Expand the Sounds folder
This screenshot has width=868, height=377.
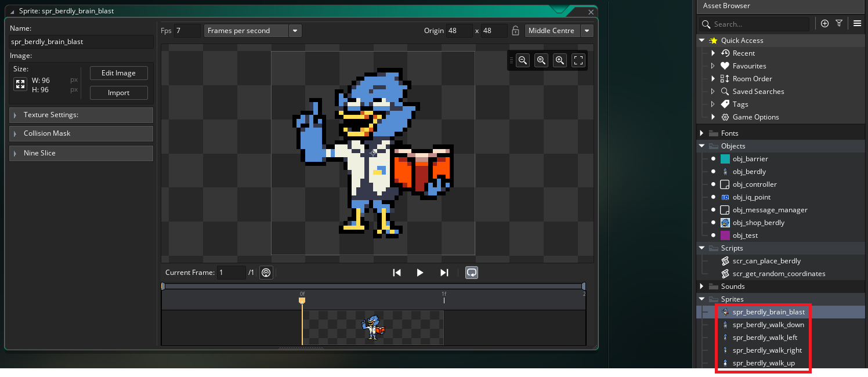[x=702, y=287]
